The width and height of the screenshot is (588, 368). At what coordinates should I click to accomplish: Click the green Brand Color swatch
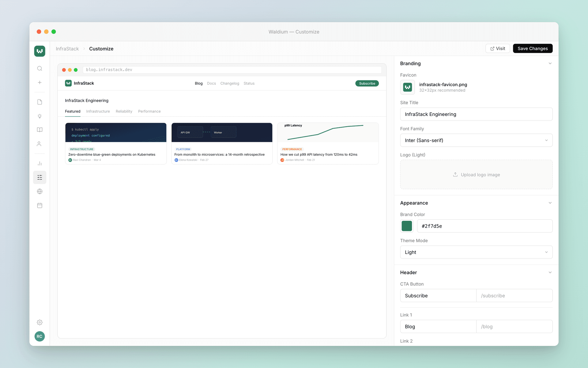pyautogui.click(x=406, y=226)
